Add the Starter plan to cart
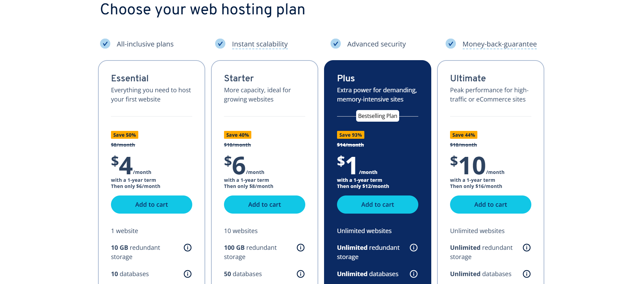The height and width of the screenshot is (284, 644). 265,204
